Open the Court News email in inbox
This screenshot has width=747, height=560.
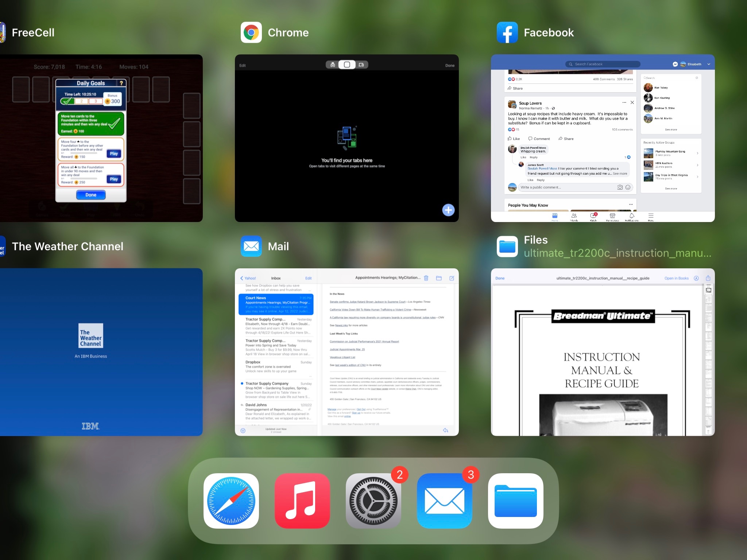pyautogui.click(x=276, y=304)
